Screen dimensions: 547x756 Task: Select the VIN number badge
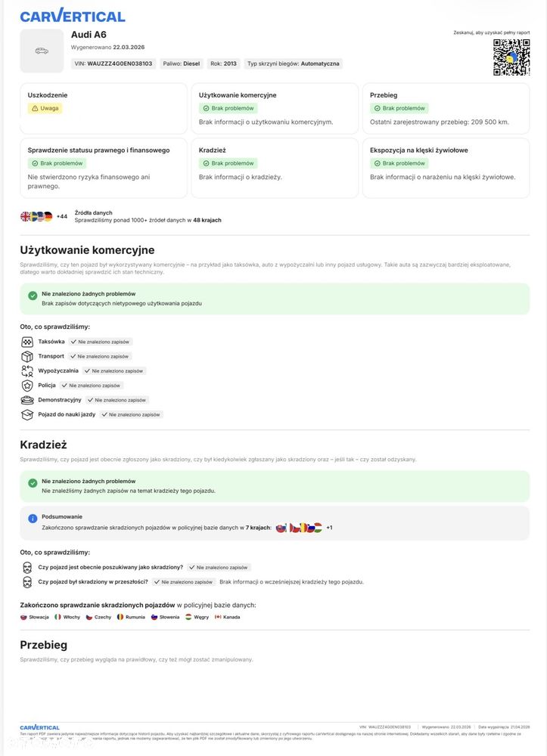click(113, 64)
